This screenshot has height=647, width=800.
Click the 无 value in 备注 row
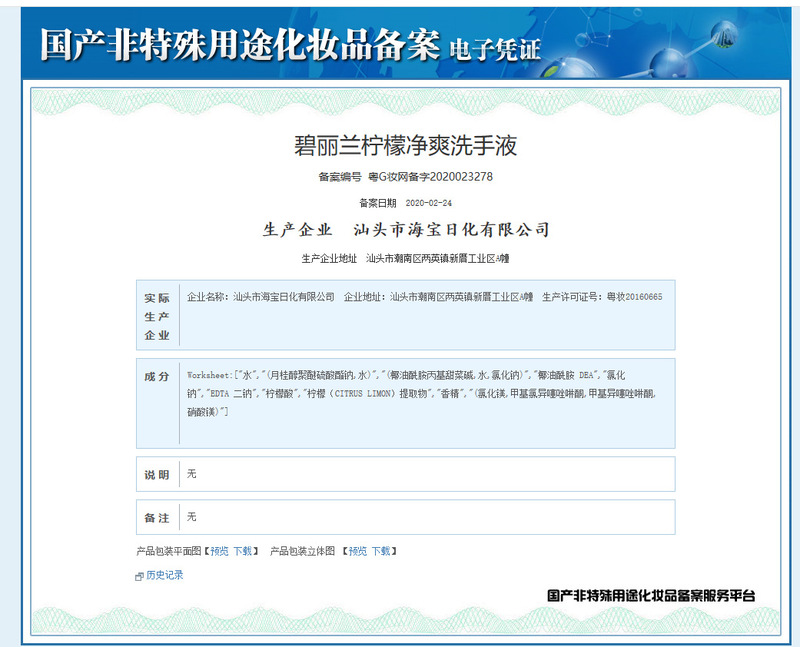point(192,517)
